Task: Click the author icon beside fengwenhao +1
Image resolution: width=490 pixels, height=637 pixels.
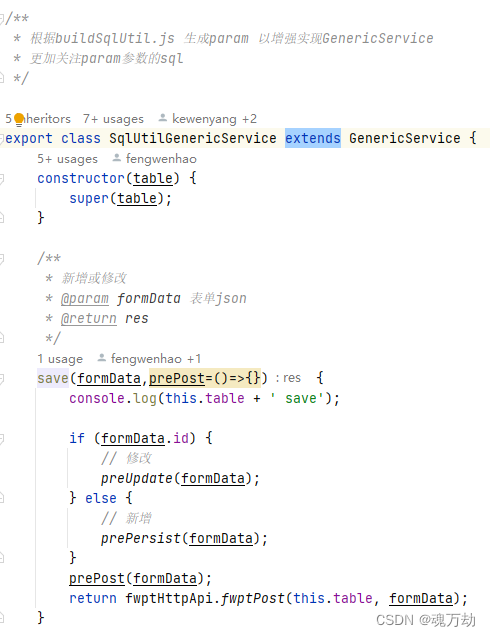Action: pos(102,358)
